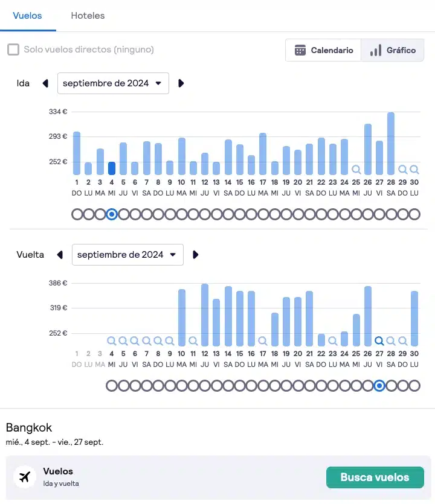Step Ida forward to the next month
Image resolution: width=435 pixels, height=504 pixels.
click(181, 83)
